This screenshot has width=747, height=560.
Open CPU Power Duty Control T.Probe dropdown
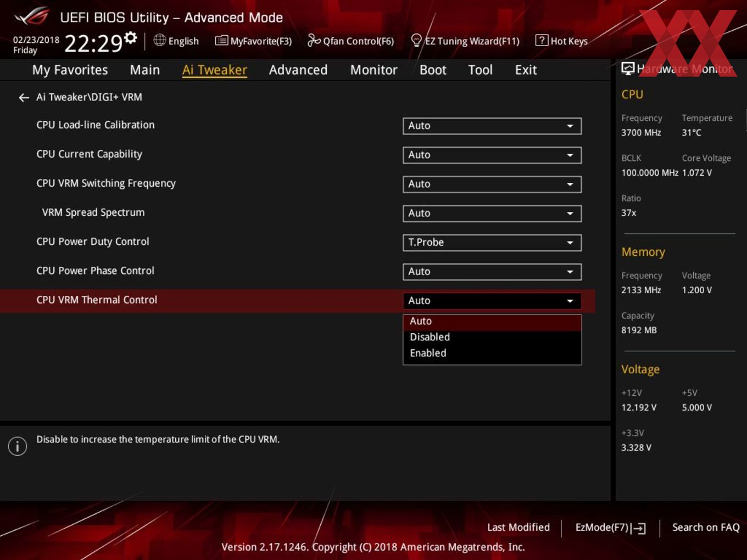pyautogui.click(x=492, y=242)
